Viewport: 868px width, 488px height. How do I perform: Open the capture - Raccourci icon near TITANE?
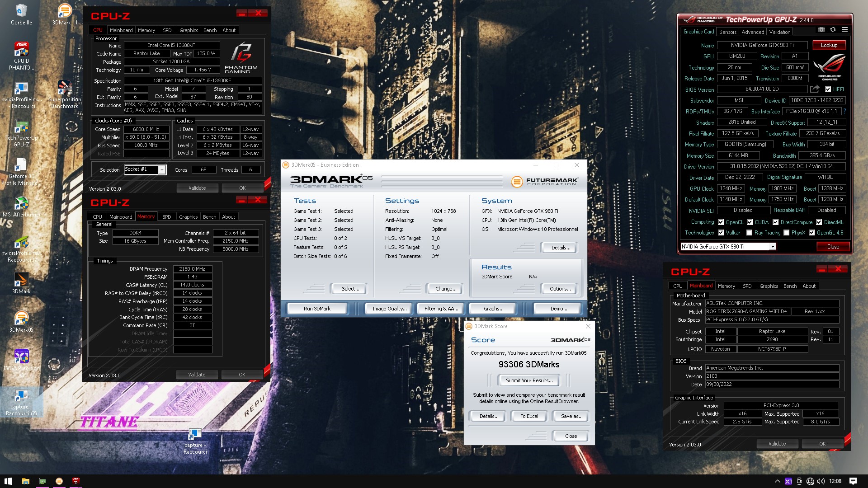point(195,440)
